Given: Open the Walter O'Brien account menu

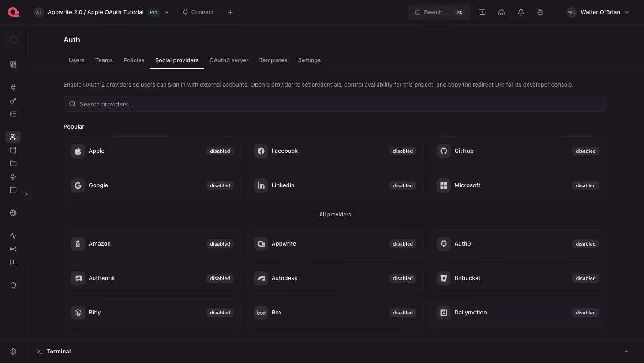Looking at the screenshot, I should [598, 12].
